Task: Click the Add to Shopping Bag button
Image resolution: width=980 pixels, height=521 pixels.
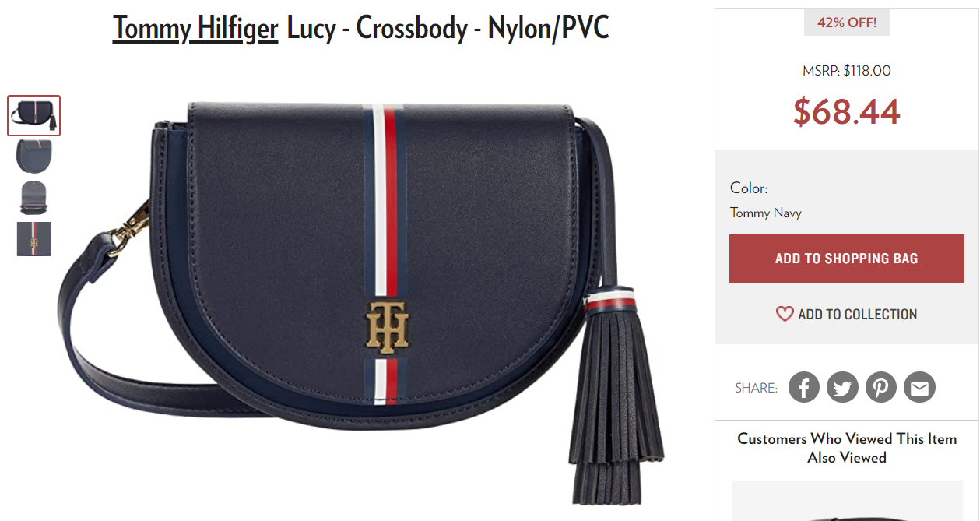Action: 847,259
